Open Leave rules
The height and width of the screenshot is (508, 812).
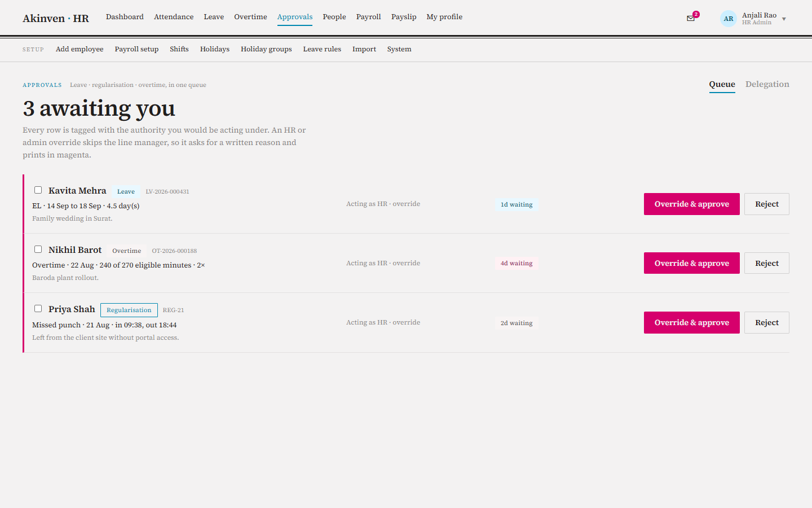click(x=322, y=49)
